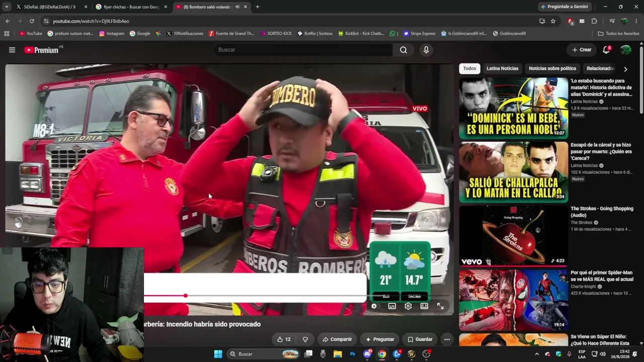The image size is (644, 362).
Task: Open the Stripe Express bookmark
Action: pos(419,34)
